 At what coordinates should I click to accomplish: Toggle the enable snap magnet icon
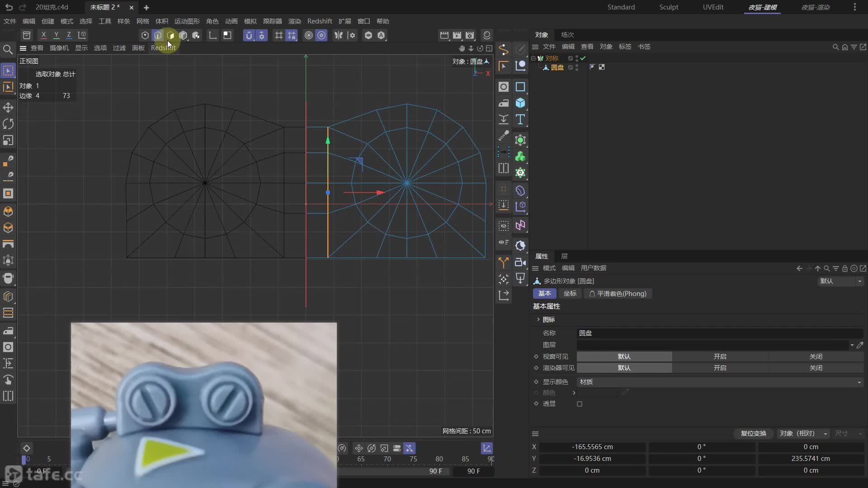(249, 35)
